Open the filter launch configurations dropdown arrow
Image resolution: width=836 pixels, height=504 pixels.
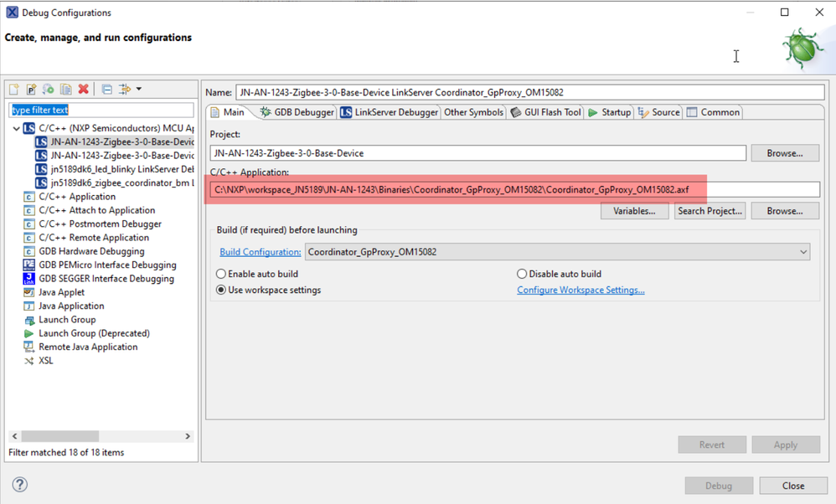point(139,89)
